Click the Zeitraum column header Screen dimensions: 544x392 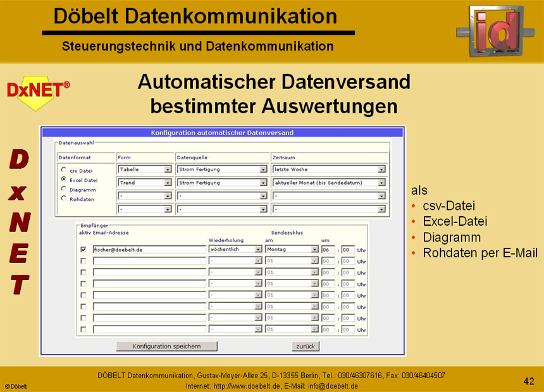(x=284, y=157)
